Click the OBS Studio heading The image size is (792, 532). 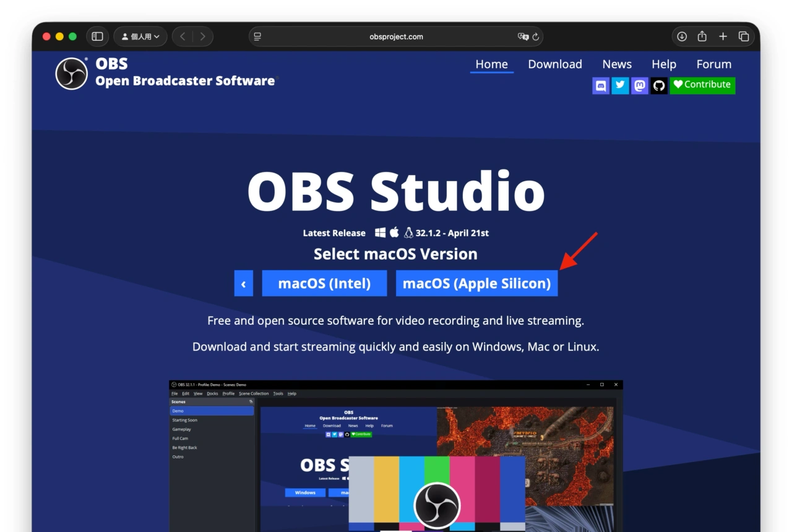pyautogui.click(x=396, y=191)
